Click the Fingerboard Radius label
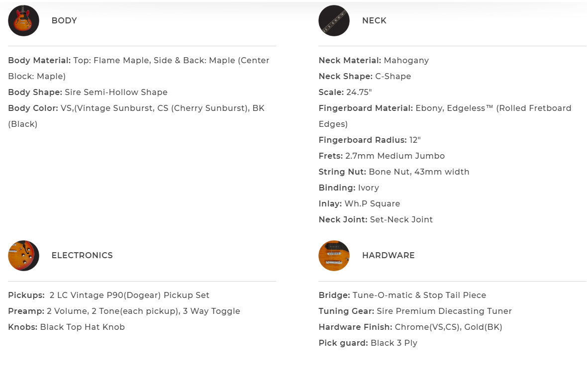This screenshot has height=392, width=587. click(x=362, y=140)
